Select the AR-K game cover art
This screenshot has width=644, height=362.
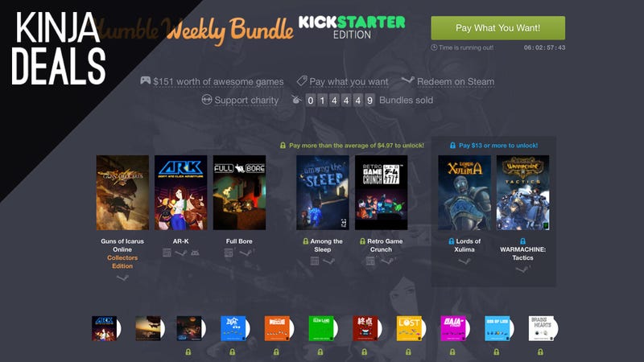180,192
